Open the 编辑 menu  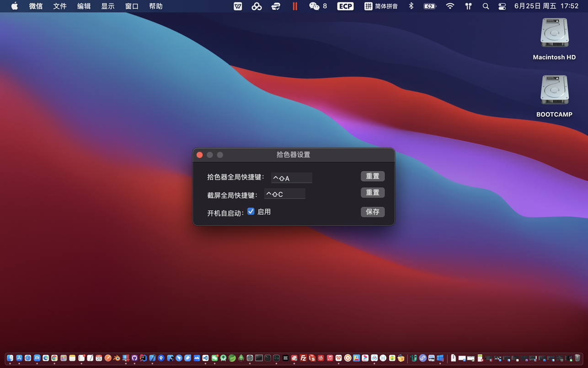click(x=84, y=6)
